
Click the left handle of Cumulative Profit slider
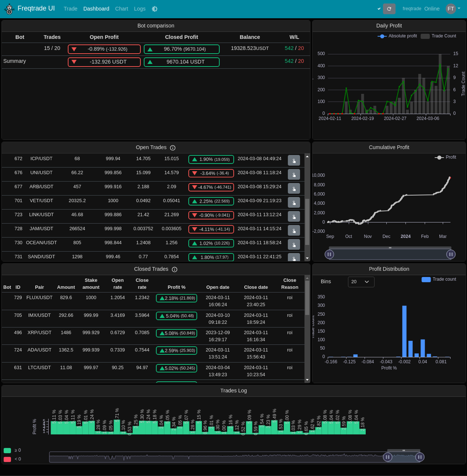[330, 254]
